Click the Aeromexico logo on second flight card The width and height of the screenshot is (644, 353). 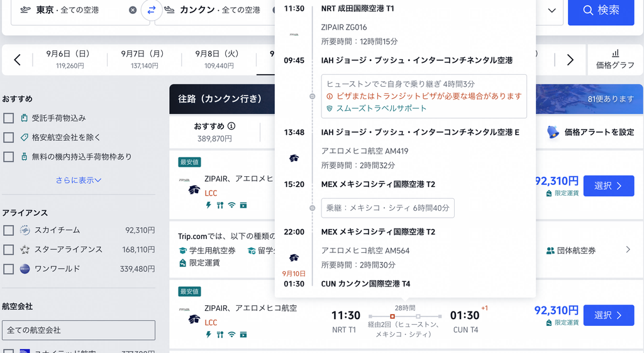194,319
